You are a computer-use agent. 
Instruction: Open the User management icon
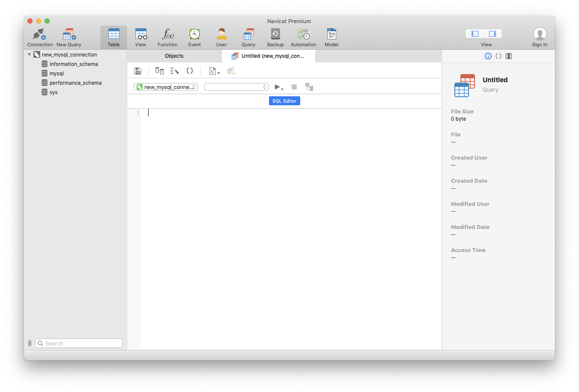click(x=221, y=38)
